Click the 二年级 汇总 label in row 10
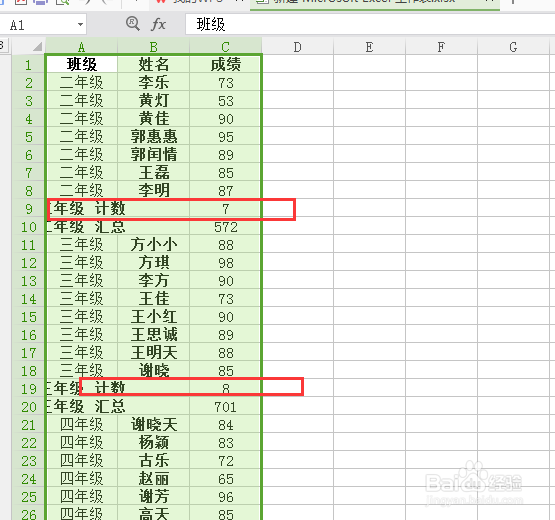The image size is (555, 520). point(86,227)
